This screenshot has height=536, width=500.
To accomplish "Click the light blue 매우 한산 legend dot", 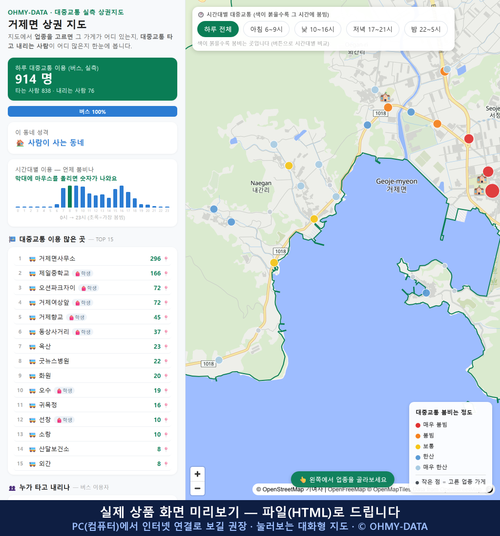I will click(418, 468).
